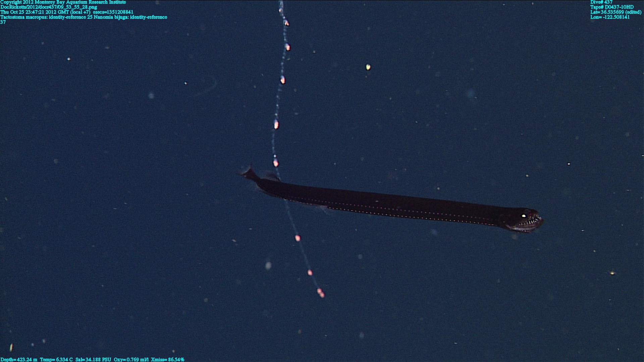The height and width of the screenshot is (362, 644).
Task: Click the DocRicketts file path text
Action: tap(49, 7)
